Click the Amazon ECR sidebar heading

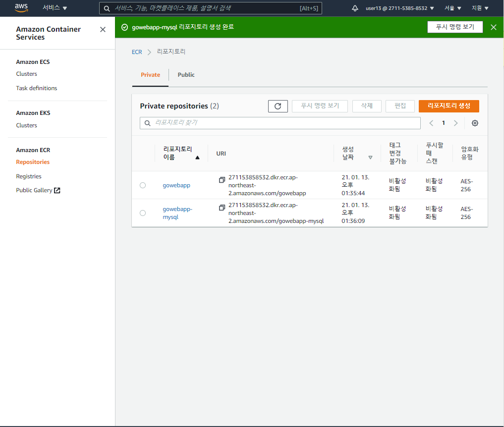click(33, 150)
